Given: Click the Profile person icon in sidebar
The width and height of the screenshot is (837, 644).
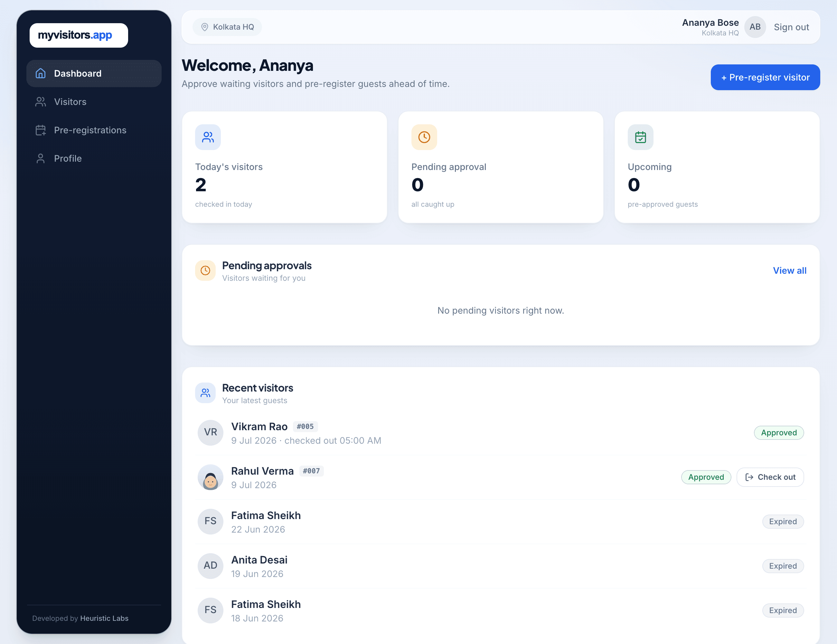Looking at the screenshot, I should (41, 158).
